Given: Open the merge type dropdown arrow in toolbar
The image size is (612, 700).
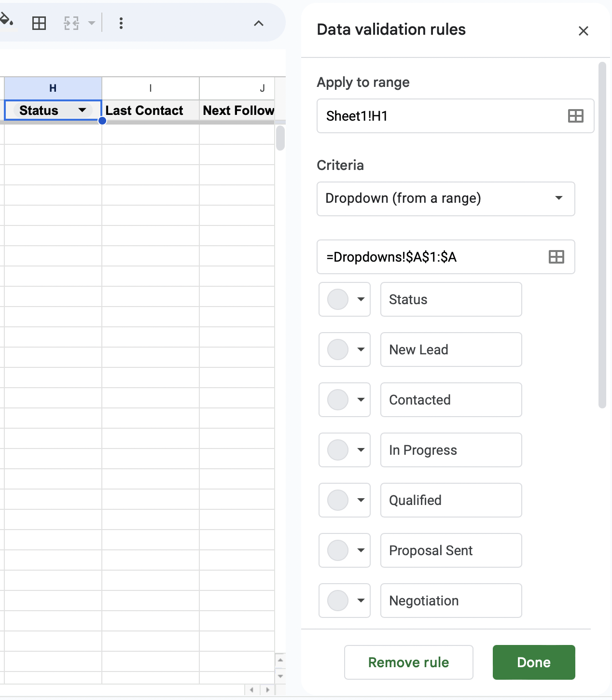Looking at the screenshot, I should [91, 23].
